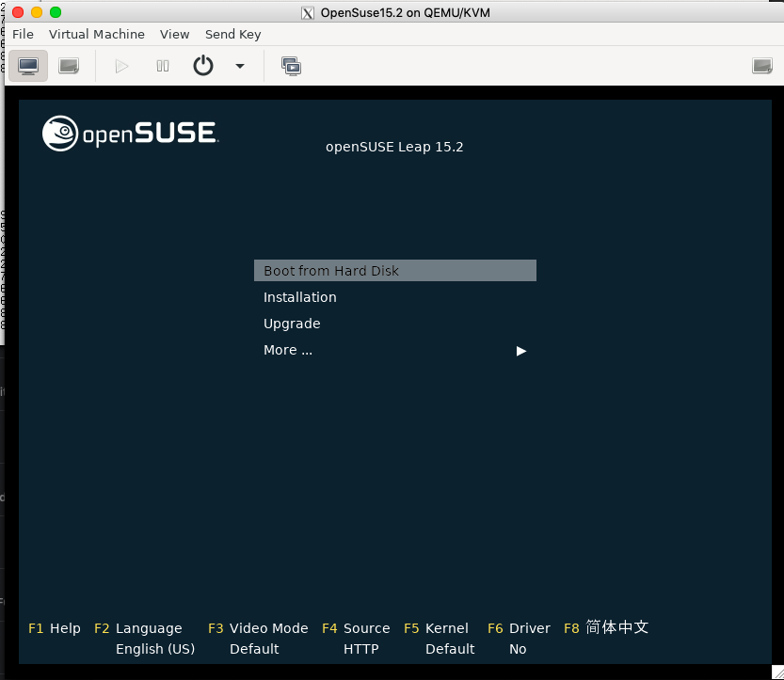
Task: Click F4 Source option
Action: [356, 628]
